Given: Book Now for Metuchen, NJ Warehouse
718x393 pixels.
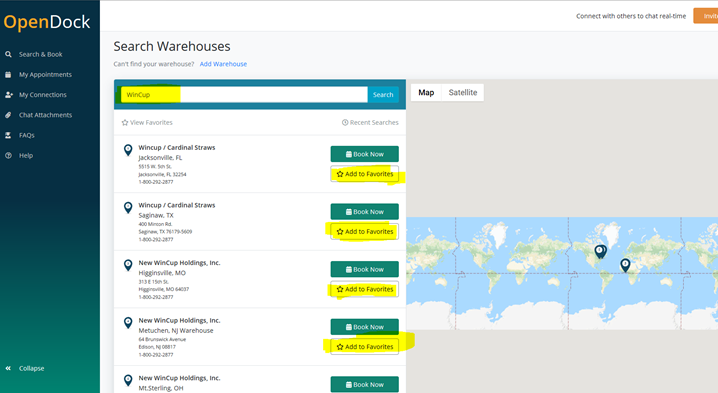Looking at the screenshot, I should [364, 327].
